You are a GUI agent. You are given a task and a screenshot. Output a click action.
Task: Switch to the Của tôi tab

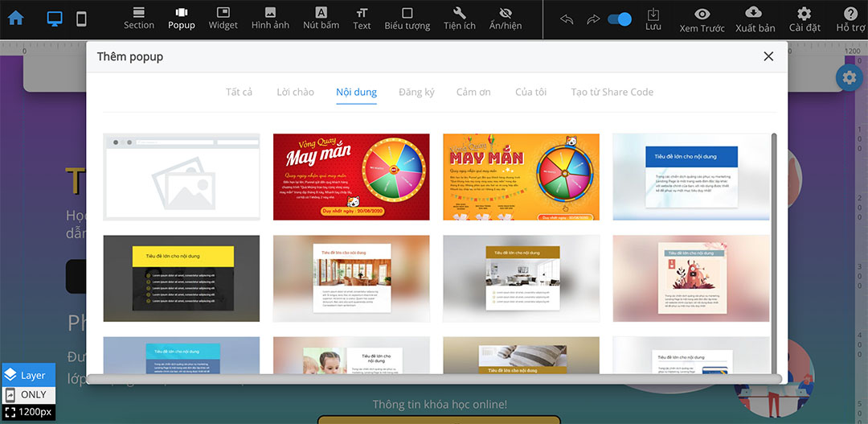(x=530, y=92)
